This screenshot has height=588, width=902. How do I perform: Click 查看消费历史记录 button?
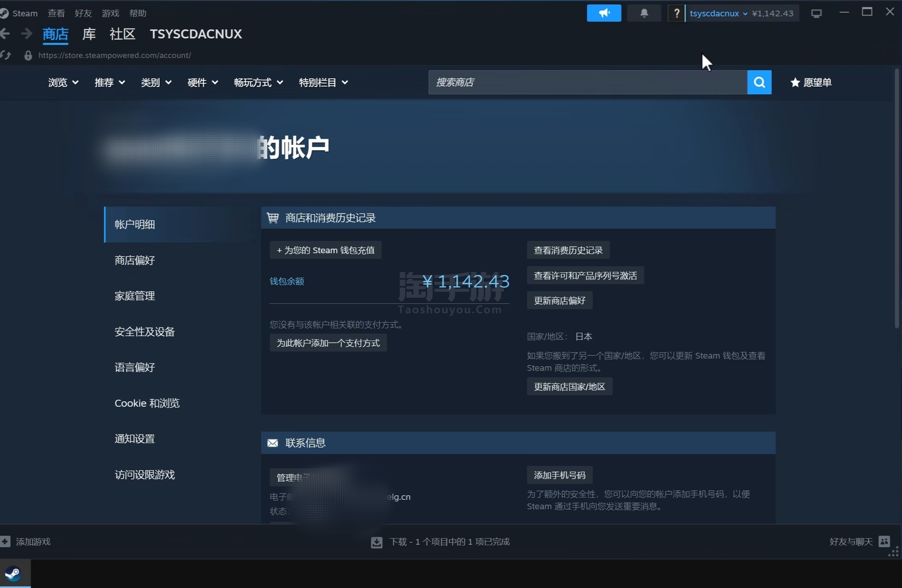point(568,250)
